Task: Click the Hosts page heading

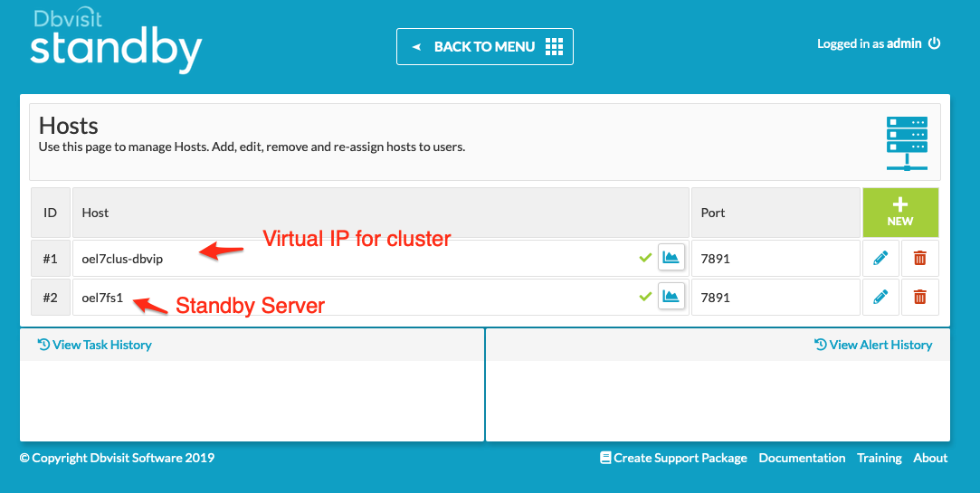Action: click(x=69, y=126)
